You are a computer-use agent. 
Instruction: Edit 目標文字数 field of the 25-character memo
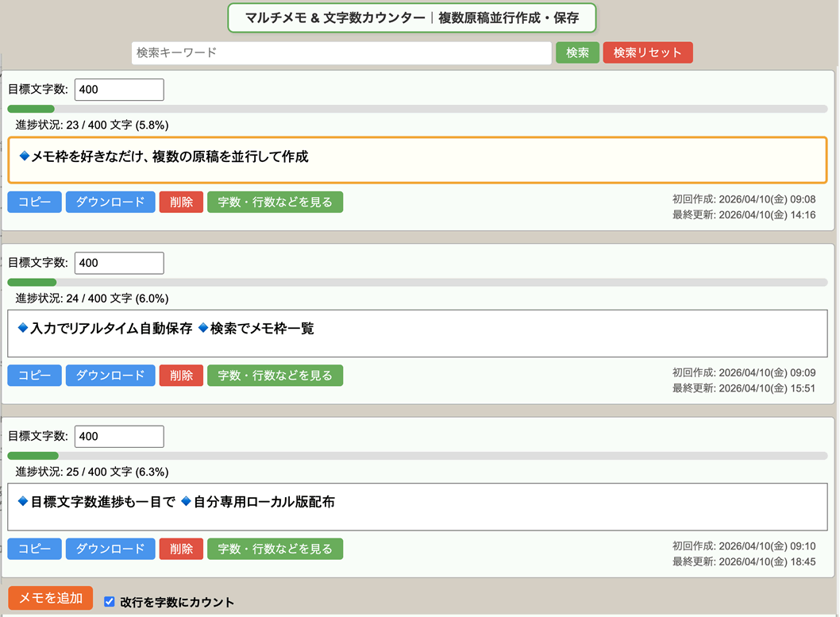point(119,437)
